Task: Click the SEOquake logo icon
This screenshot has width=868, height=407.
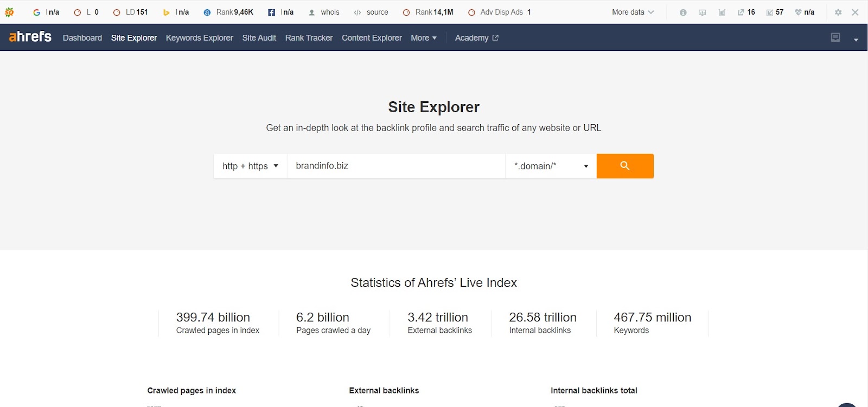Action: 9,12
